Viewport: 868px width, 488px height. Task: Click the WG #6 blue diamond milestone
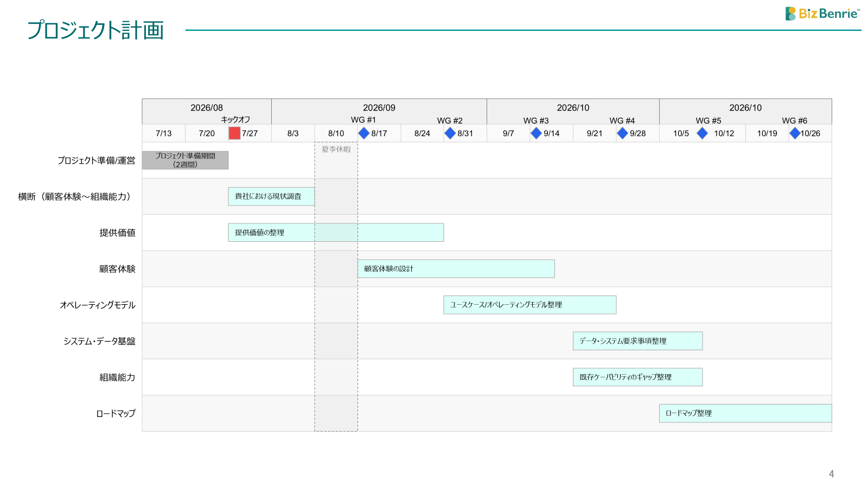[795, 133]
